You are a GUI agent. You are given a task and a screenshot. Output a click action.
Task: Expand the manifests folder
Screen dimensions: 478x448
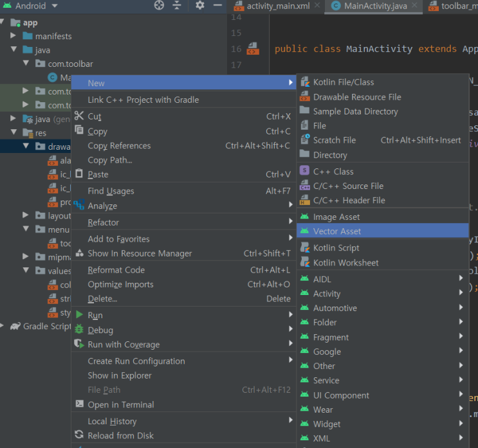pyautogui.click(x=13, y=35)
